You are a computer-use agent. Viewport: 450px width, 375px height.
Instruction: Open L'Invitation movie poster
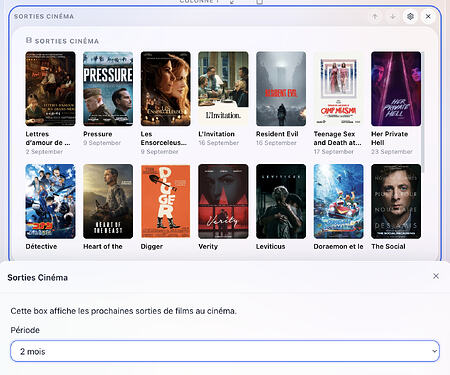point(223,89)
